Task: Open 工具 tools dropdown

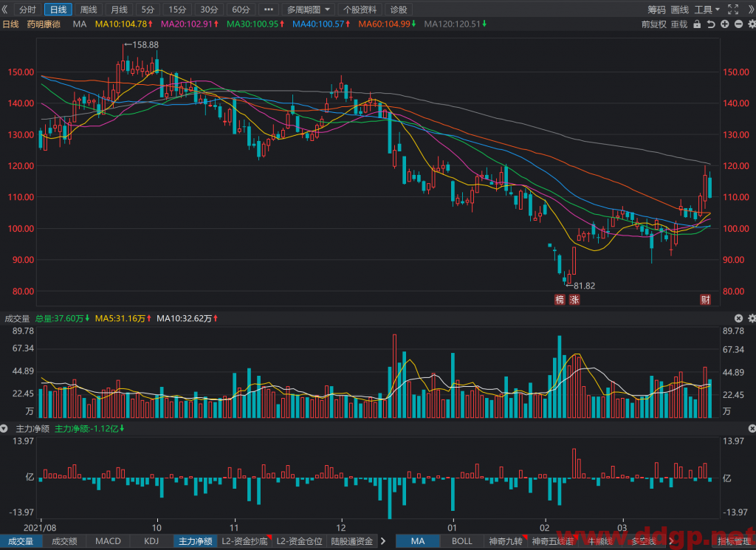Action: tap(707, 9)
